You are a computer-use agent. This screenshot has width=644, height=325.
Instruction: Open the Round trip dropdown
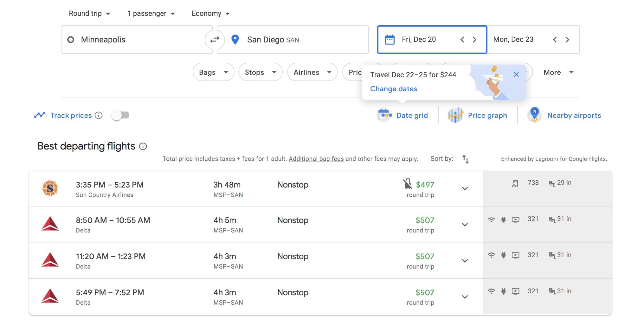90,13
